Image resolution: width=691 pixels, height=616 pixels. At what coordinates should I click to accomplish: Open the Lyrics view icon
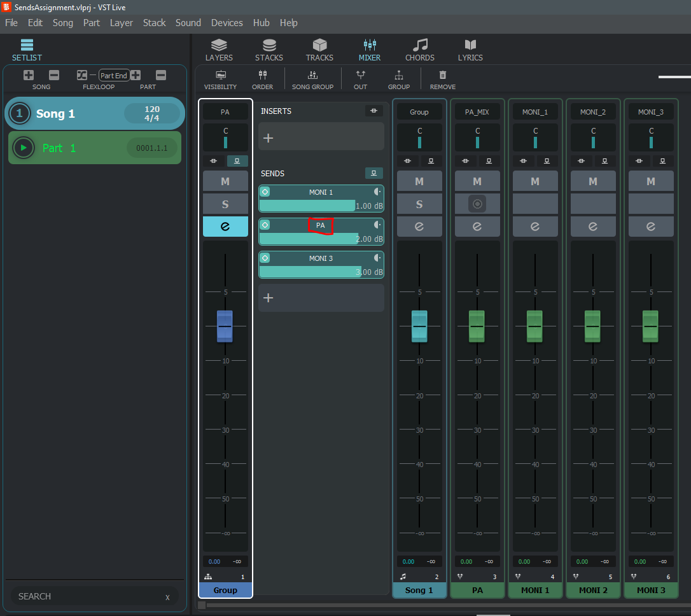(470, 45)
